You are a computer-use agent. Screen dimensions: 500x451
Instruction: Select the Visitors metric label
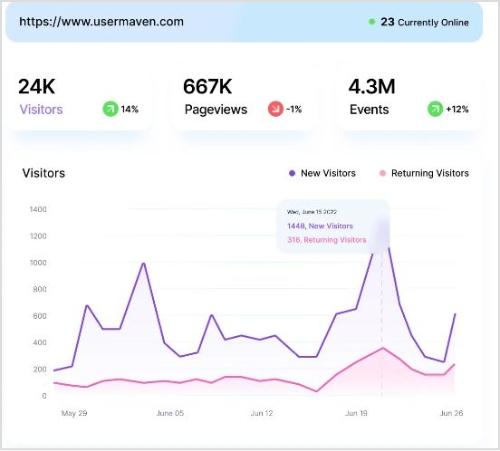pyautogui.click(x=41, y=109)
